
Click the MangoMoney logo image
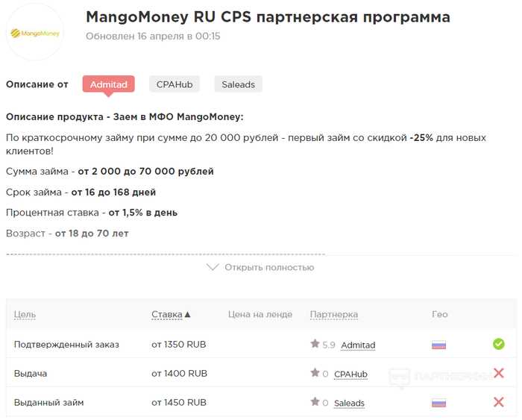pyautogui.click(x=35, y=33)
